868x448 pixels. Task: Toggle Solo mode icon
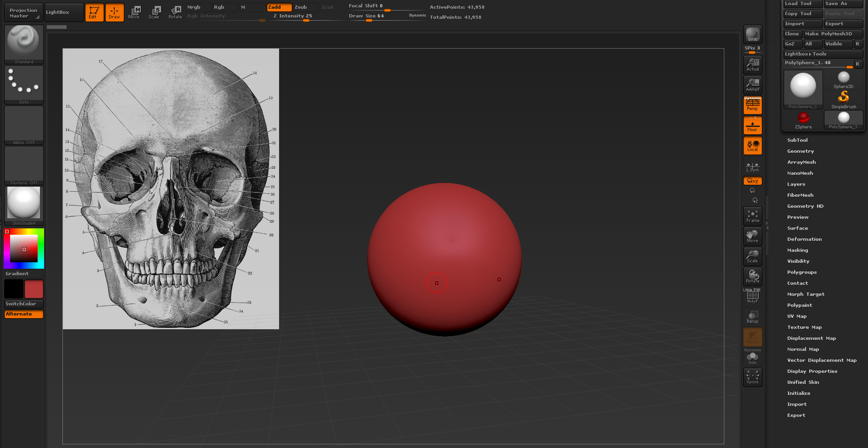(x=753, y=358)
